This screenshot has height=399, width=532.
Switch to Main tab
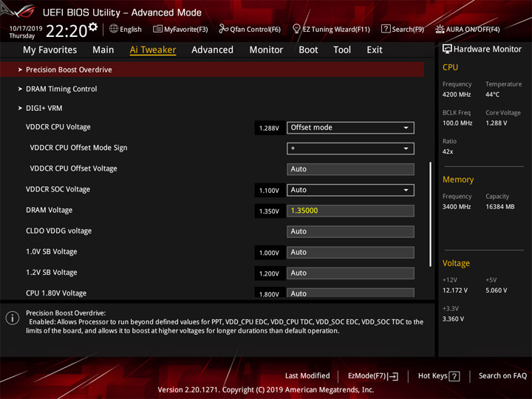click(103, 50)
